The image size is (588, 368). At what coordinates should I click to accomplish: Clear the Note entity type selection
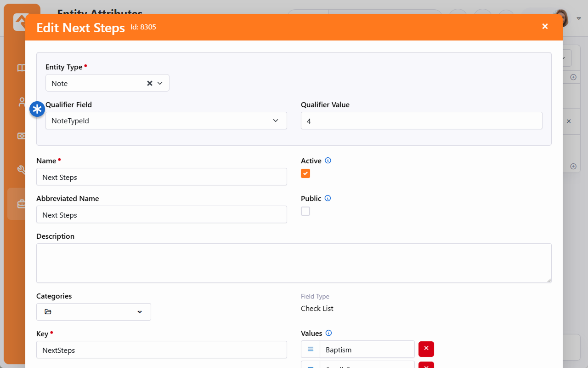click(149, 83)
